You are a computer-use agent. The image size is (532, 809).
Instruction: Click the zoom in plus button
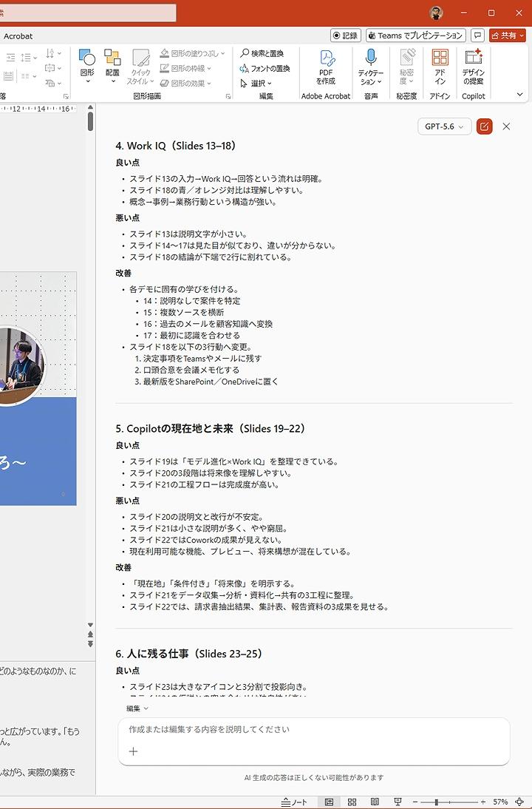[x=483, y=802]
